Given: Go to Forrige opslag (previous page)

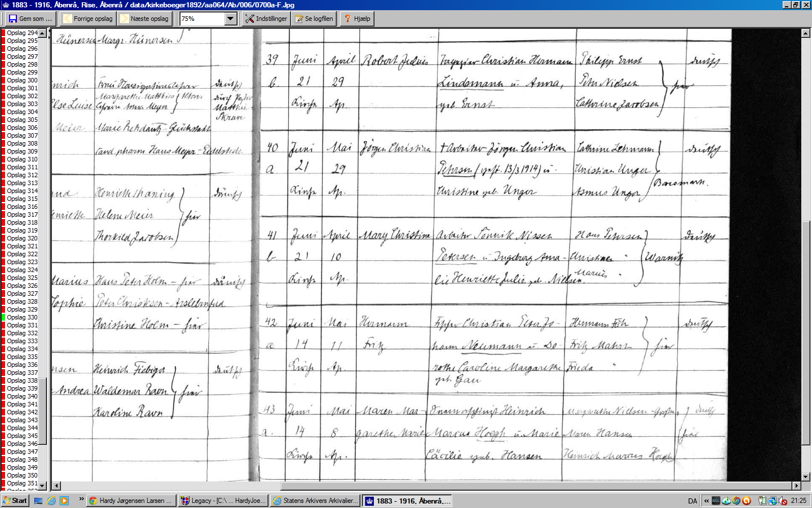Looking at the screenshot, I should (87, 19).
